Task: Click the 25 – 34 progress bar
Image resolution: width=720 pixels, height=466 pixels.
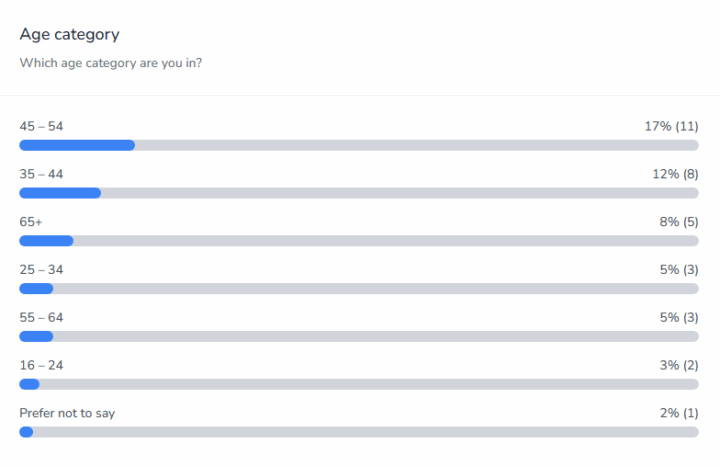Action: pyautogui.click(x=359, y=289)
